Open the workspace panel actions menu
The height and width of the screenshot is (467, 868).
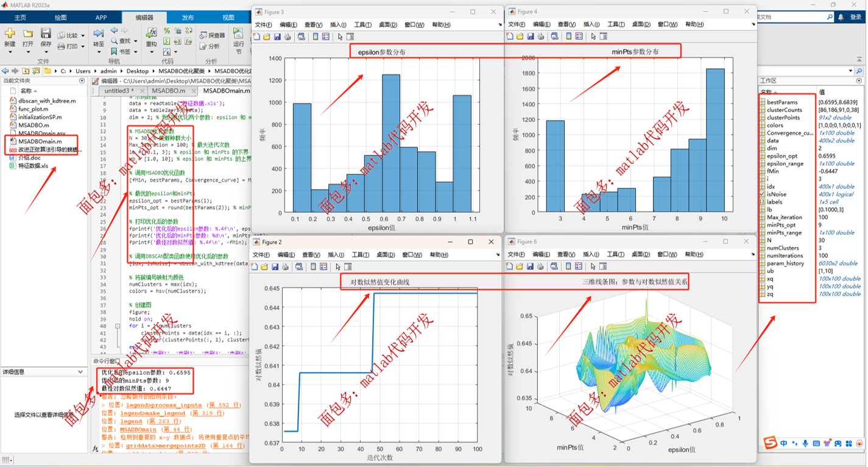click(x=858, y=80)
